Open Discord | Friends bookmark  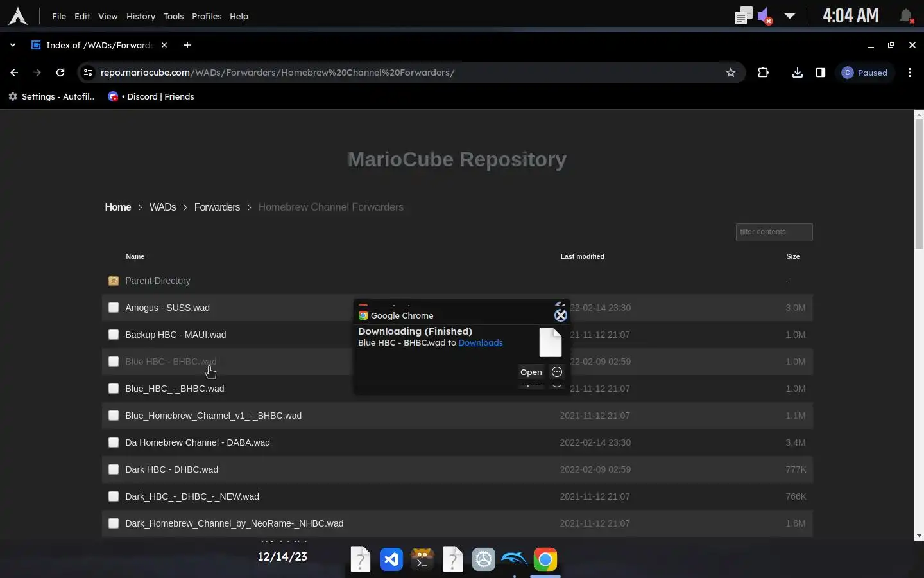click(151, 96)
